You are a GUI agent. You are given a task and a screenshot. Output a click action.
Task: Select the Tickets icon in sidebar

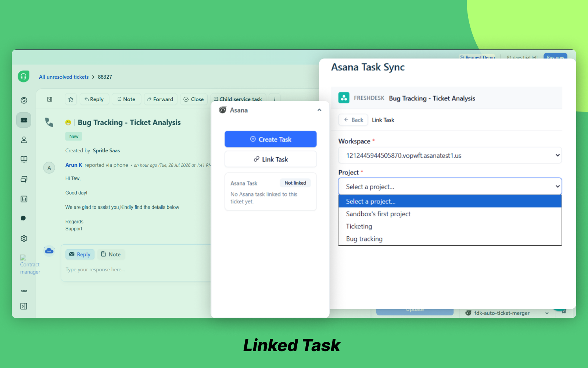point(24,120)
